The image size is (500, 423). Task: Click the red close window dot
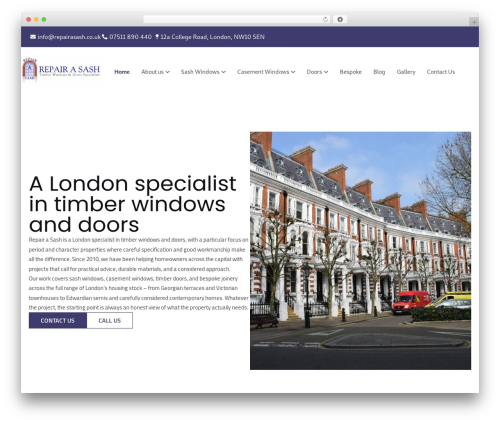tap(29, 20)
